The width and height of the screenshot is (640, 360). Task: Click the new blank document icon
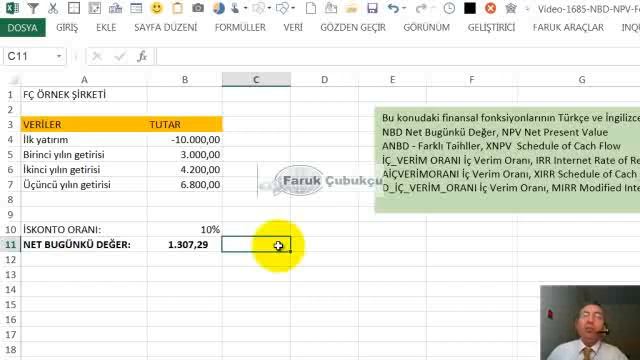coord(311,8)
